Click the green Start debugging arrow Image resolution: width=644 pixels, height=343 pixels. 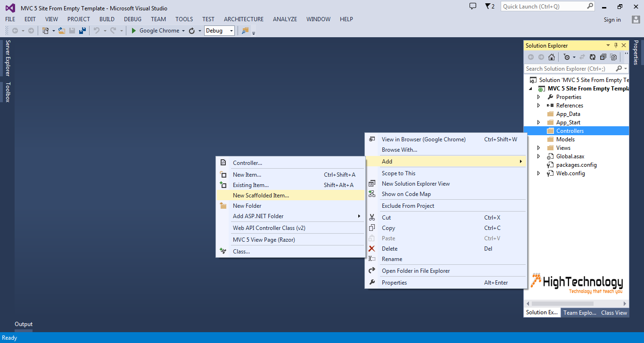point(134,31)
